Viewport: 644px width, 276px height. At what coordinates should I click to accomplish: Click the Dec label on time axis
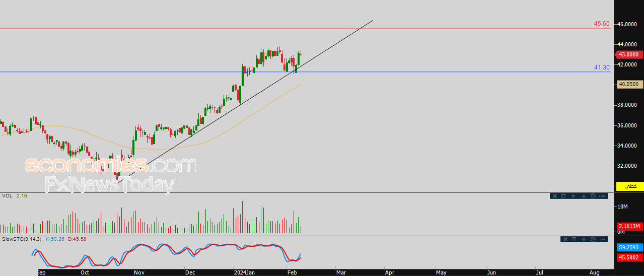(190, 272)
